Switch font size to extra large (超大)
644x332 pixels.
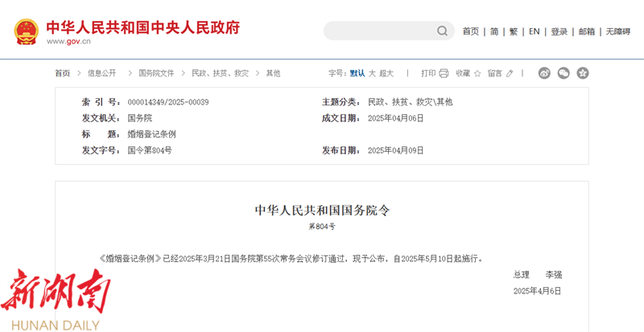tap(386, 73)
